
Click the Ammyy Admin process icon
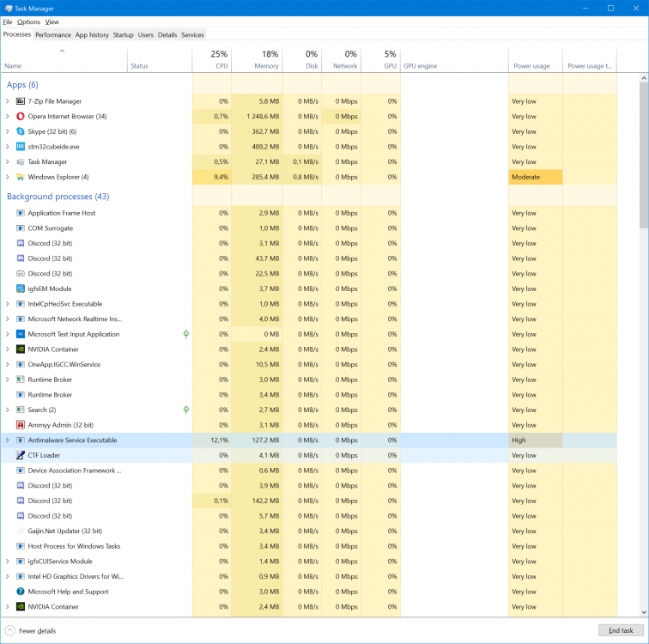tap(21, 425)
